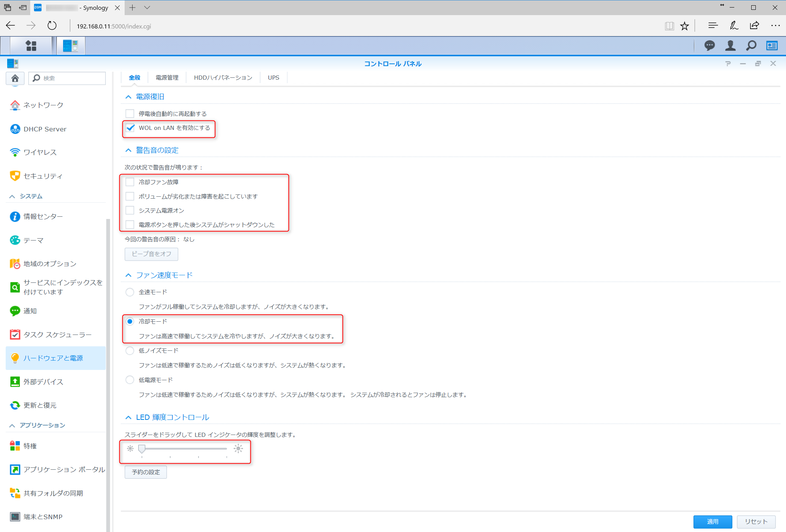Open タスク スケジューラー in sidebar
786x532 pixels.
click(57, 335)
